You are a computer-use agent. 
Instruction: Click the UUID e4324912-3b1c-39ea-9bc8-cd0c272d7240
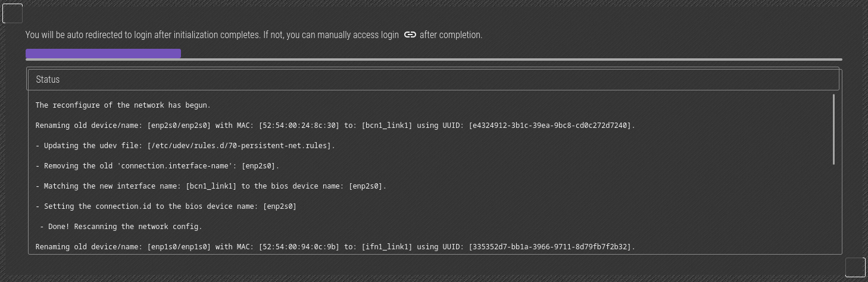tap(550, 126)
